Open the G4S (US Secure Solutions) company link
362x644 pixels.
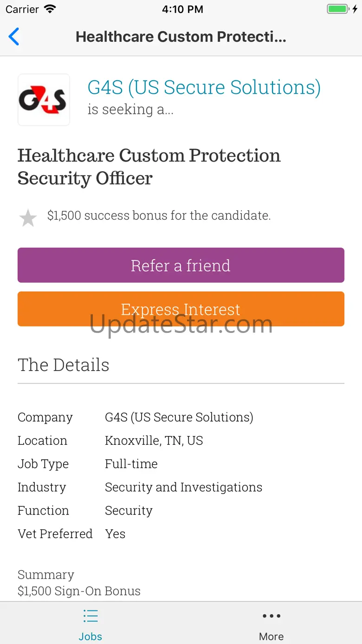[x=204, y=87]
